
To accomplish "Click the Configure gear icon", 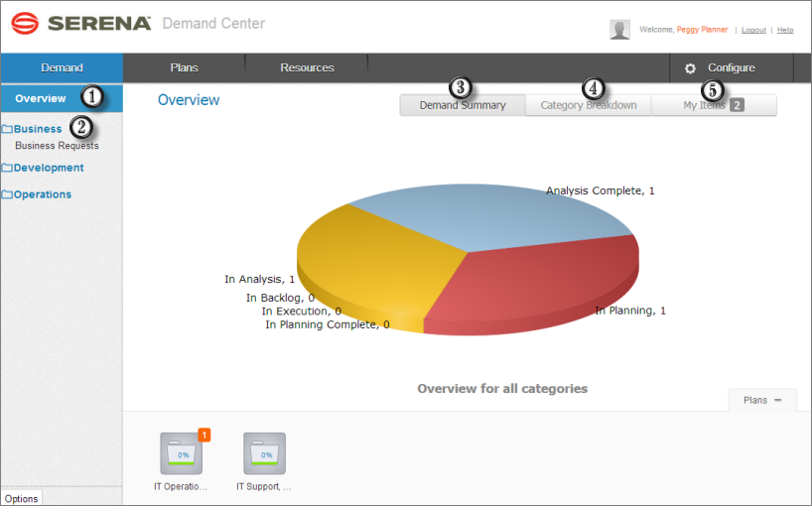I will click(x=691, y=68).
